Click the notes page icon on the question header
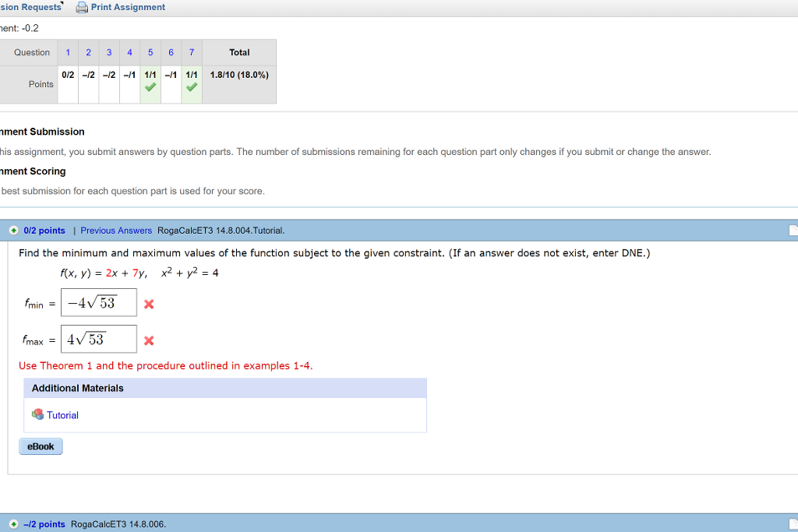Image resolution: width=798 pixels, height=532 pixels. tap(792, 230)
